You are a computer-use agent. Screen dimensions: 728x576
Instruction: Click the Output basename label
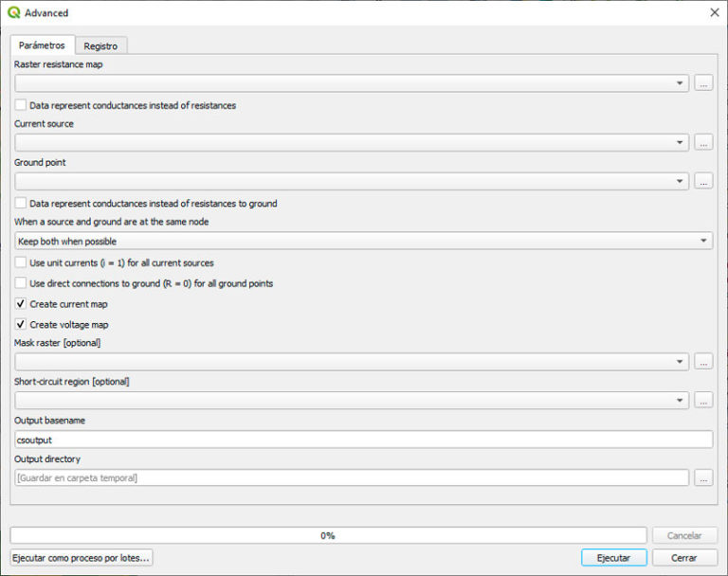(x=49, y=421)
